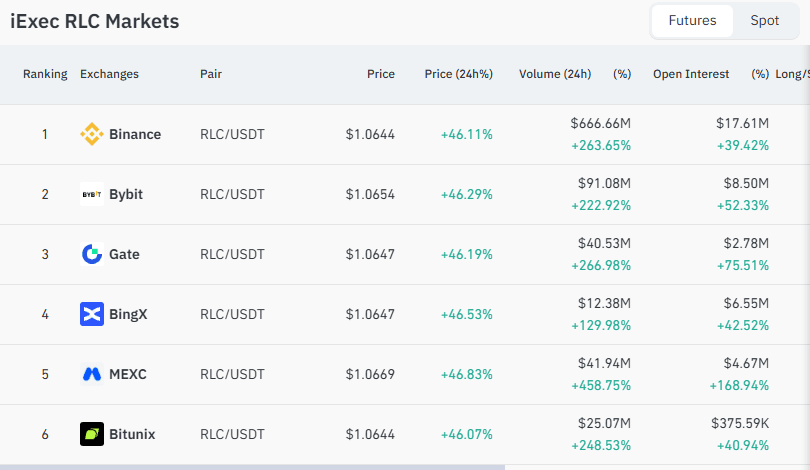
Task: Click Gate open interest $2.78M
Action: [746, 243]
